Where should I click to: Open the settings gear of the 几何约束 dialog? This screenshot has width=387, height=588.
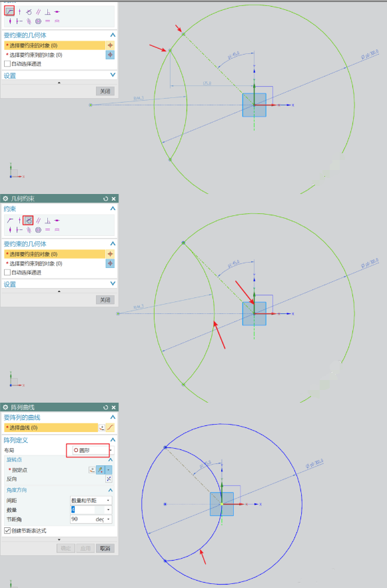pos(5,199)
